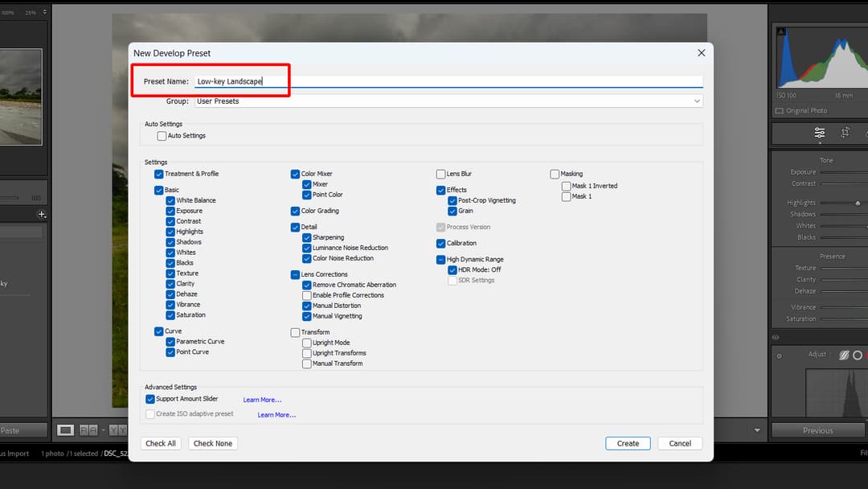
Task: Cancel the preset dialog
Action: [x=680, y=444]
